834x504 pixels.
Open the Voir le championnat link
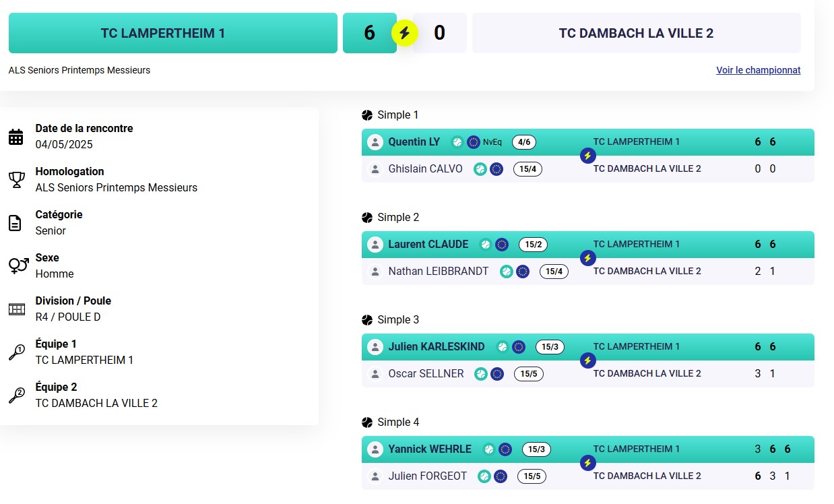(x=759, y=70)
